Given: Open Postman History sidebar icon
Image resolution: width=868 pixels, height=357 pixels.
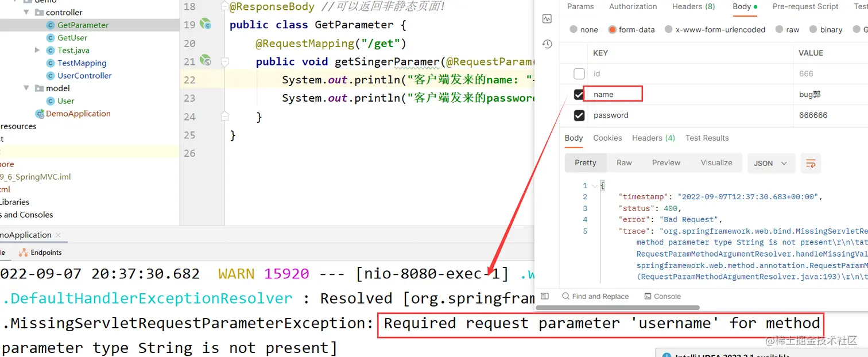Looking at the screenshot, I should pyautogui.click(x=547, y=44).
